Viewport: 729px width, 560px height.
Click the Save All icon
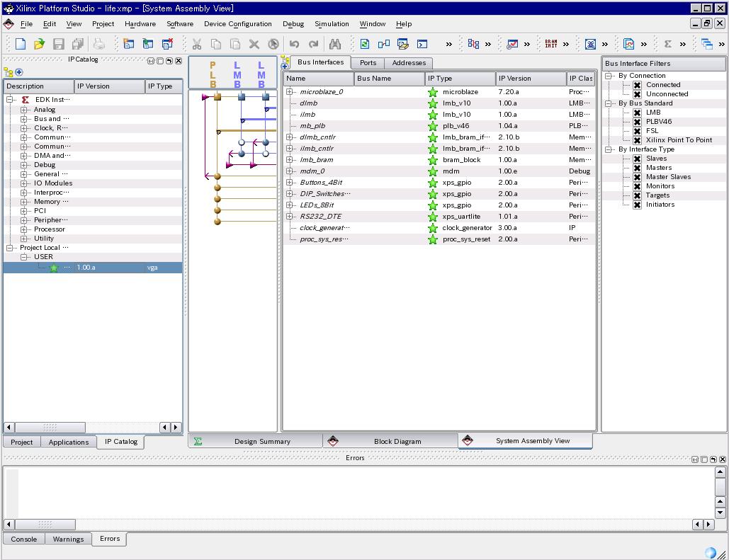click(x=78, y=44)
